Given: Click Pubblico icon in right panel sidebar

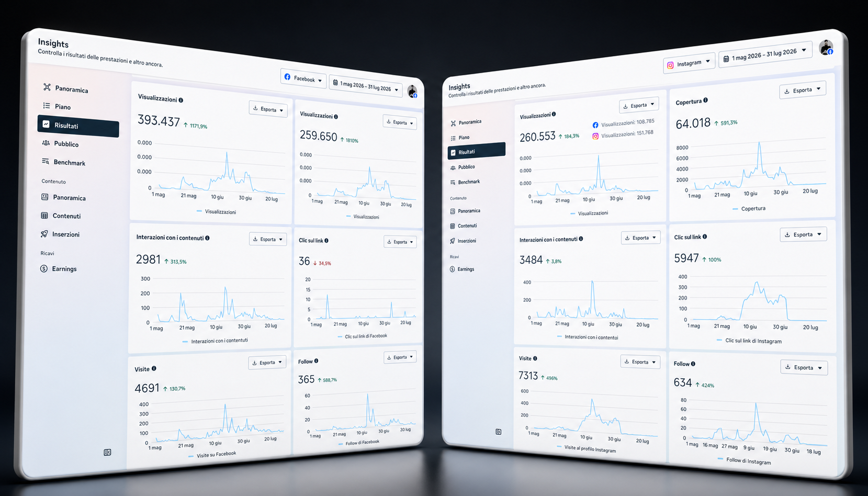Looking at the screenshot, I should [453, 167].
